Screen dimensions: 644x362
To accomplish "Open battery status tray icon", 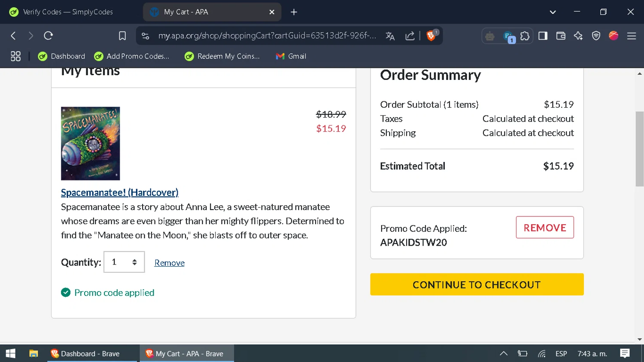I will 522,353.
